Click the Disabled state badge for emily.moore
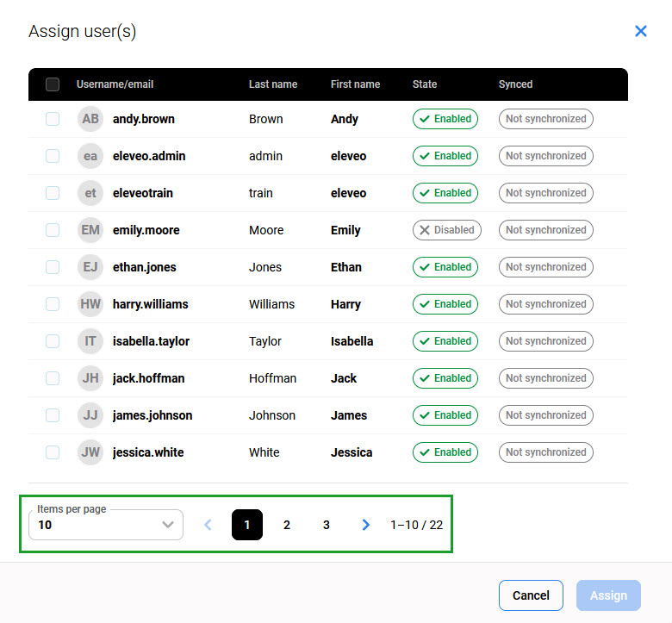Screen dimensions: 672x623 [446, 230]
